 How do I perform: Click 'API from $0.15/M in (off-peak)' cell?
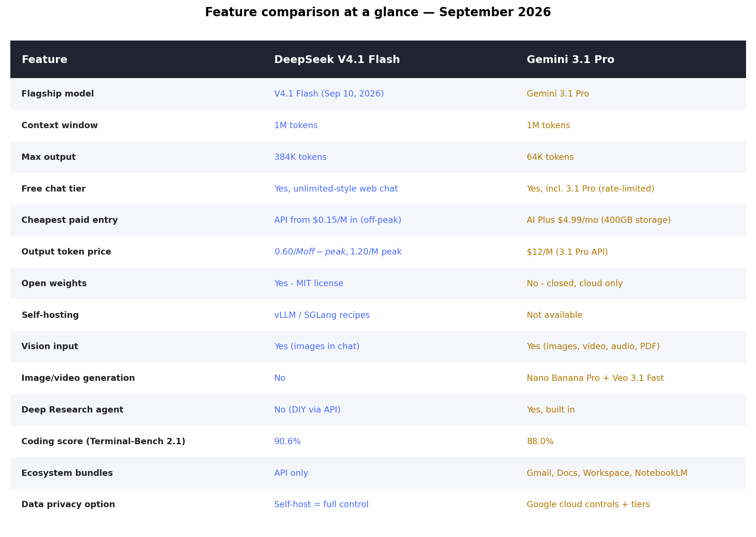click(x=338, y=220)
